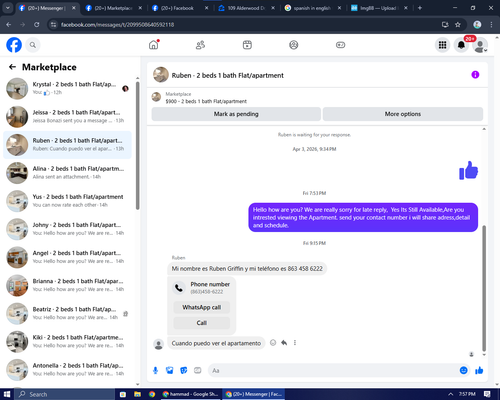This screenshot has height=400, width=500.
Task: Open the account profile avatar menu
Action: (480, 45)
